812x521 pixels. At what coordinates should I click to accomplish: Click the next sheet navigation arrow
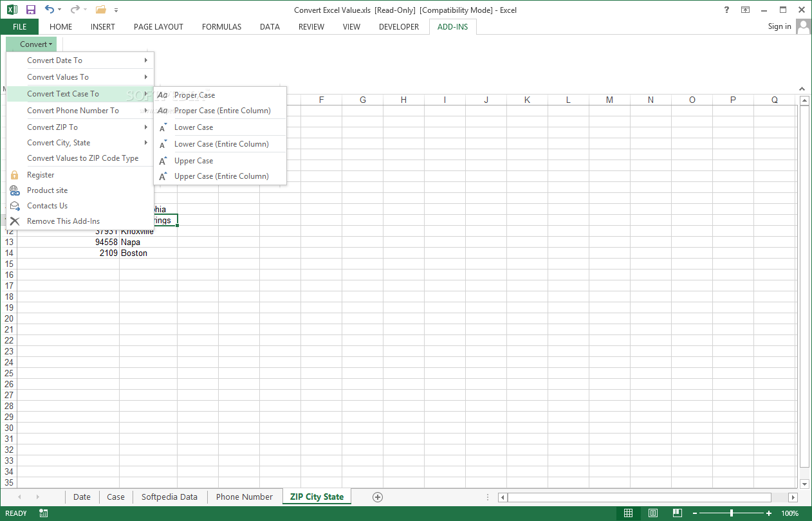tap(37, 497)
